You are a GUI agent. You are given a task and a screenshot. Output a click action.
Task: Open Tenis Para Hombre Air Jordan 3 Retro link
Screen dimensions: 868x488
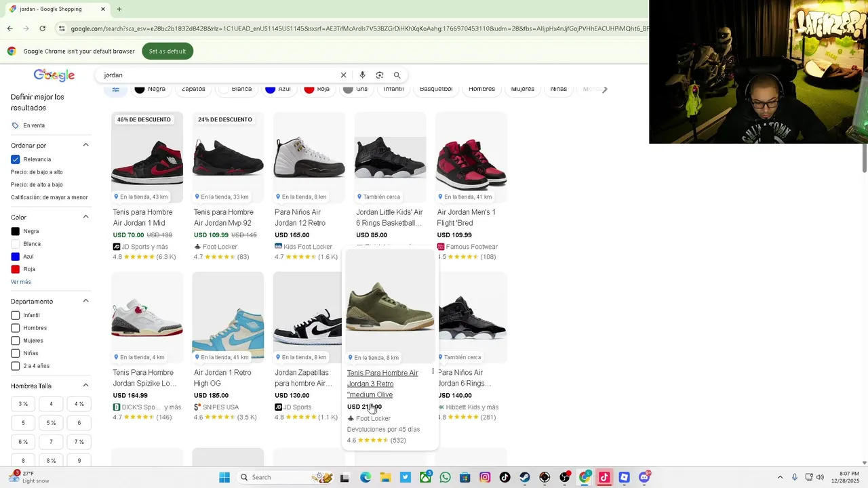pos(382,384)
